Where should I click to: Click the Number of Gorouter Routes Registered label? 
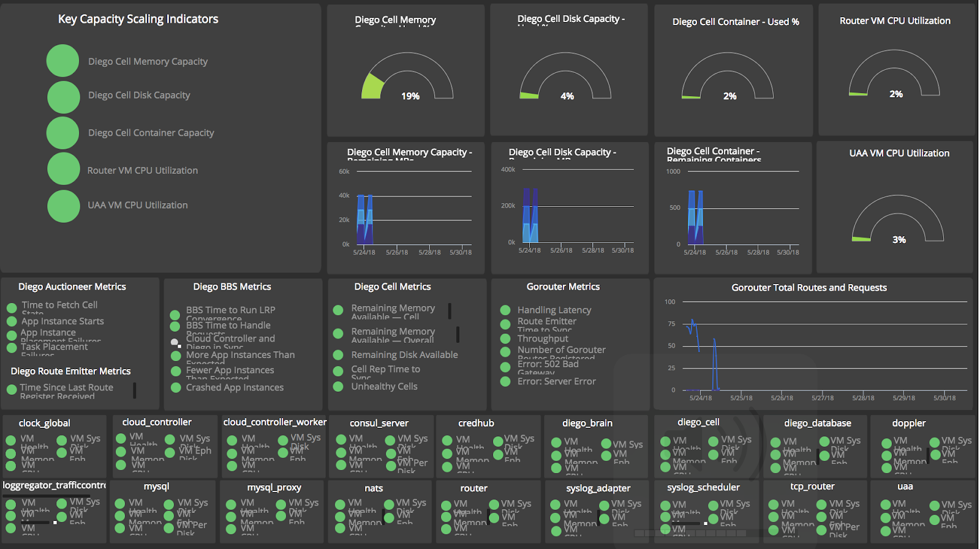(562, 353)
